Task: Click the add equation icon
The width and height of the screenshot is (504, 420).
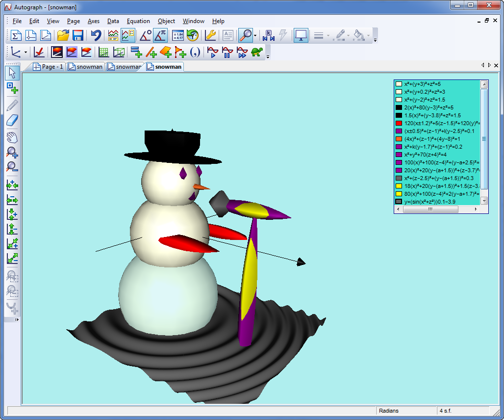Action: (137, 52)
